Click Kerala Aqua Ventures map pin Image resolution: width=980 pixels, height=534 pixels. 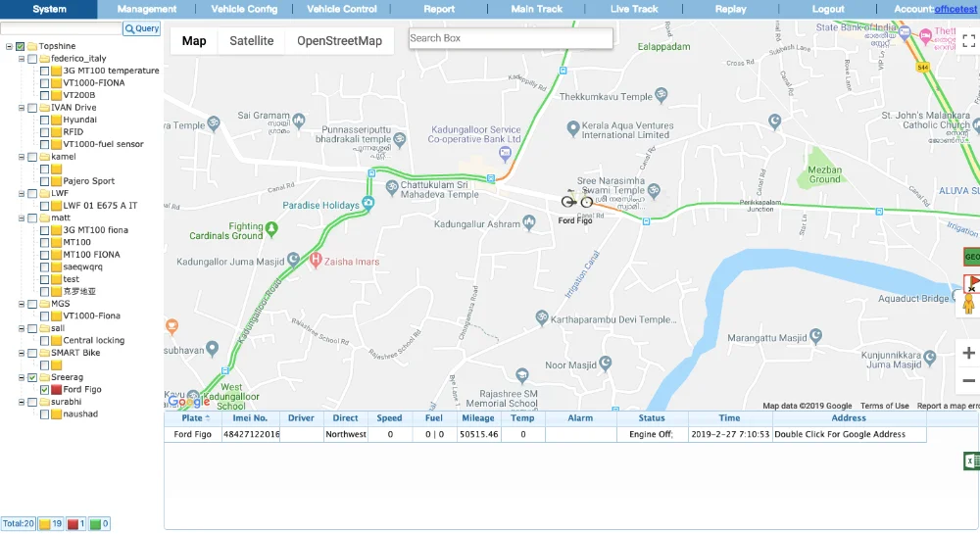tap(573, 128)
